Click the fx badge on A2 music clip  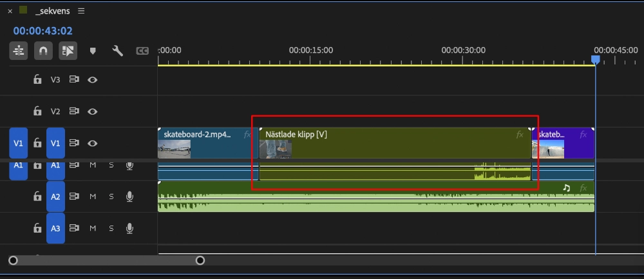(583, 188)
